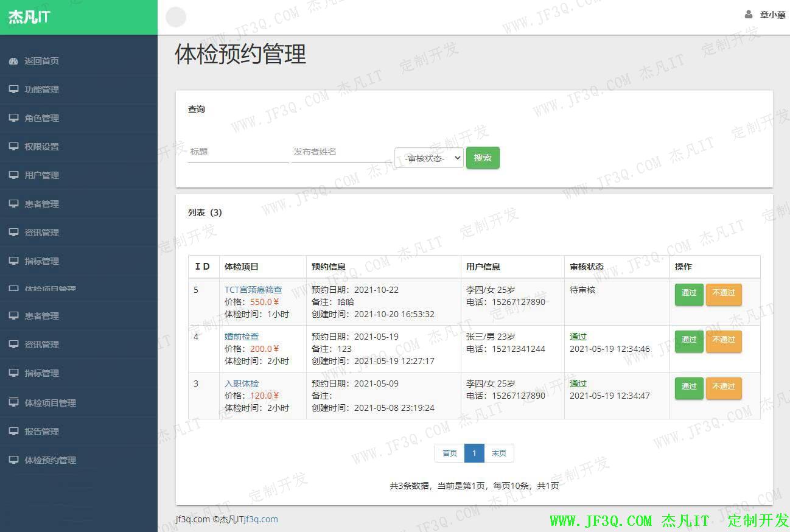Click the 发布者姓名 input field

[x=341, y=152]
